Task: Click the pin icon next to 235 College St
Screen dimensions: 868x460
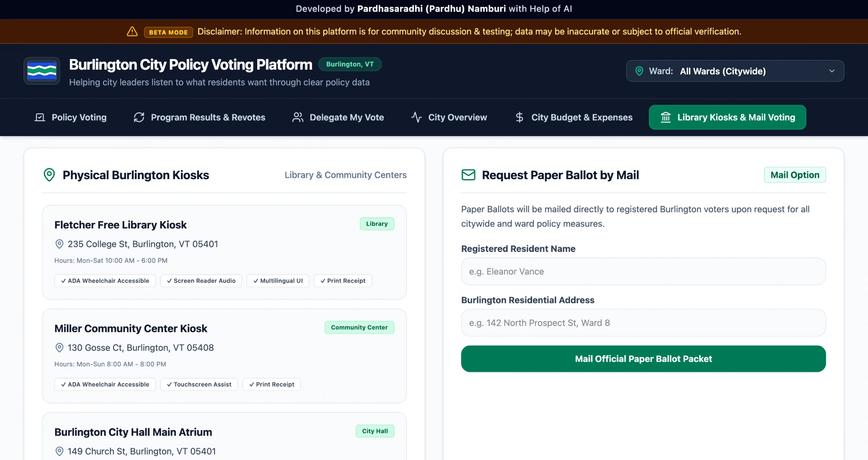Action: click(59, 244)
